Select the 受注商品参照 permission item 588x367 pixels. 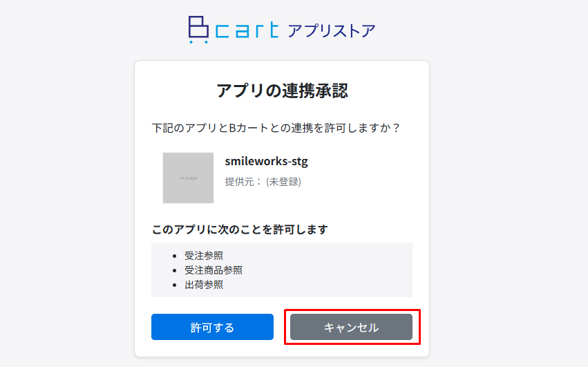214,270
